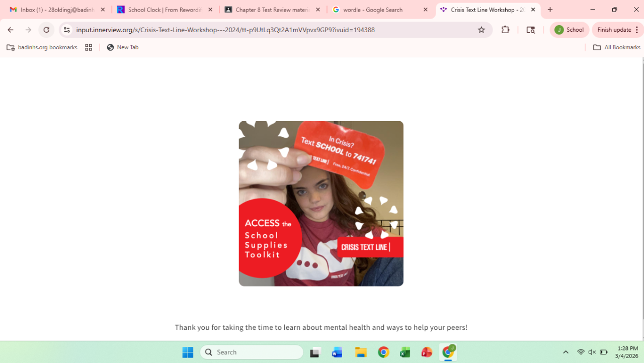Open the Extensions puzzle icon
The height and width of the screenshot is (363, 644).
(506, 30)
